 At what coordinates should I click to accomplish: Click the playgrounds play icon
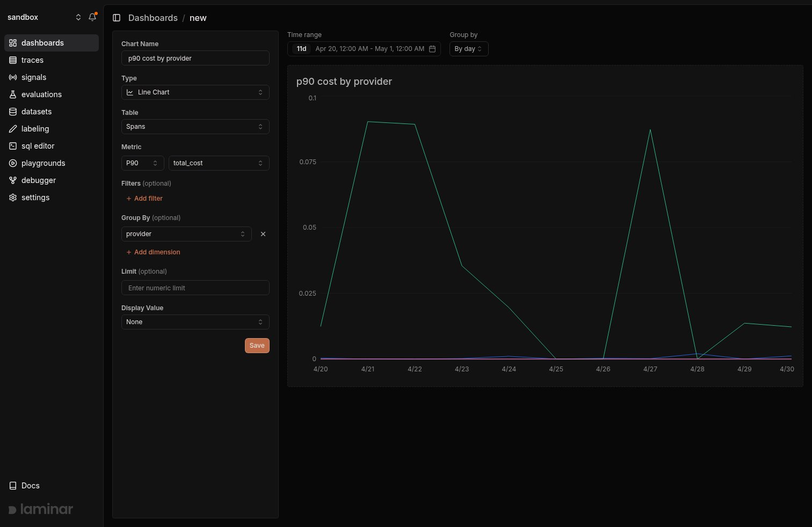[x=13, y=163]
